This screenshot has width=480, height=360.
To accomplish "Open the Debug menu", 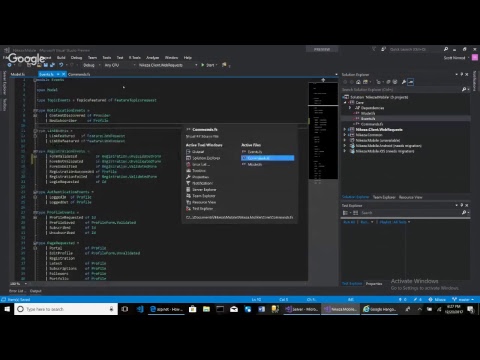I will click(x=76, y=58).
